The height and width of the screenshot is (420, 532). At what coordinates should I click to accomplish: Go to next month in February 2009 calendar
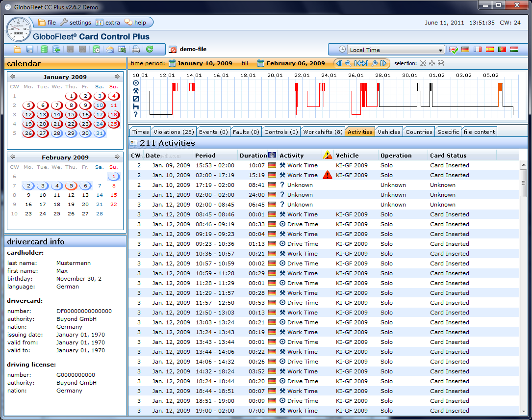click(x=117, y=157)
